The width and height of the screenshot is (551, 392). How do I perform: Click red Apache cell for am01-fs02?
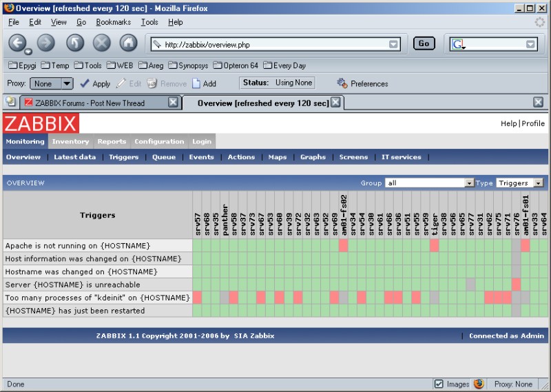click(x=343, y=245)
